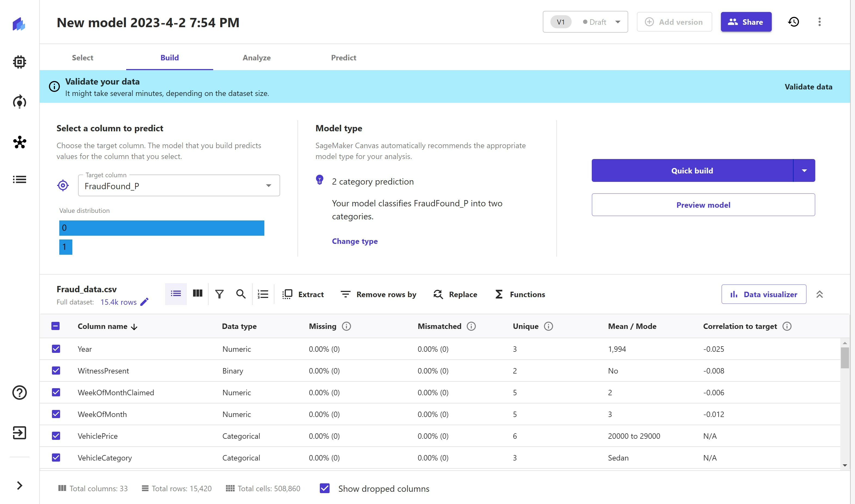Uncheck the VehiclePrice column checkbox
The image size is (855, 504).
pyautogui.click(x=56, y=436)
